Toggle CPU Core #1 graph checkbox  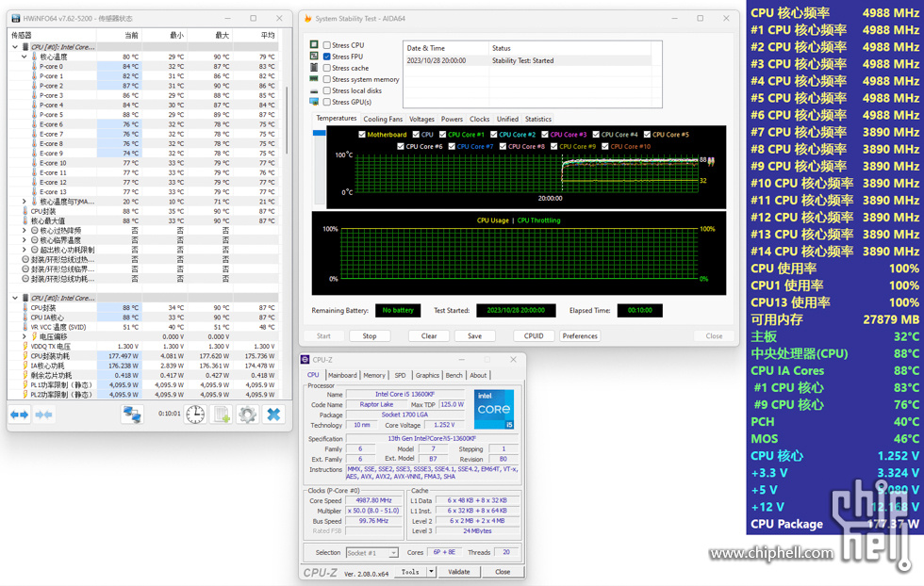tap(442, 135)
